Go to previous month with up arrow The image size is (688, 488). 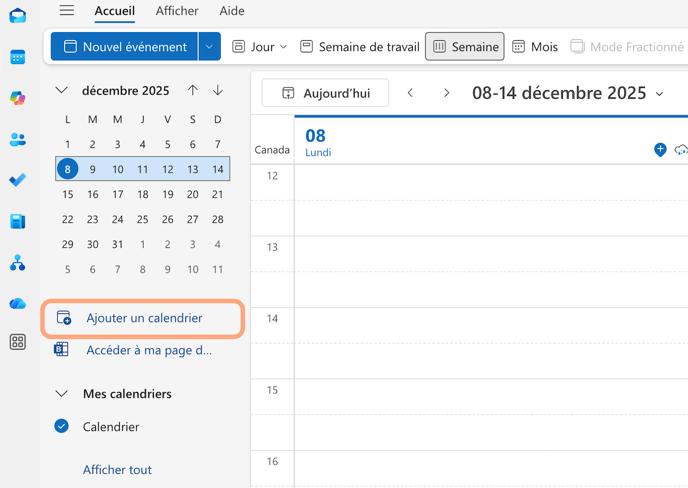tap(193, 91)
